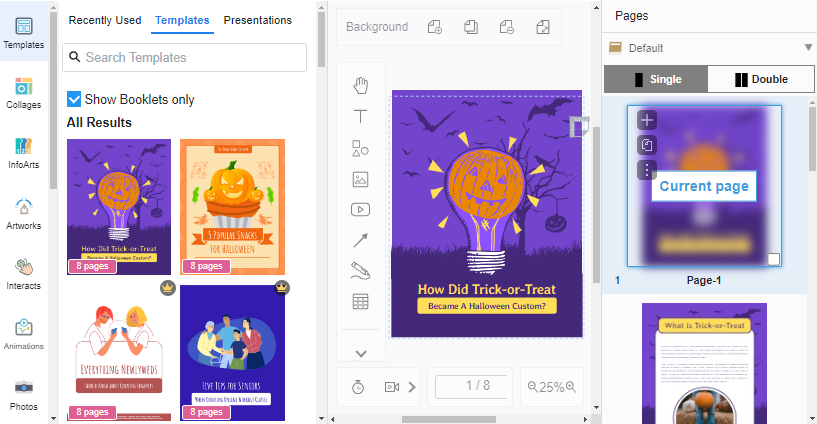Open the Collages sidebar panel
This screenshot has height=424, width=817.
pyautogui.click(x=24, y=94)
